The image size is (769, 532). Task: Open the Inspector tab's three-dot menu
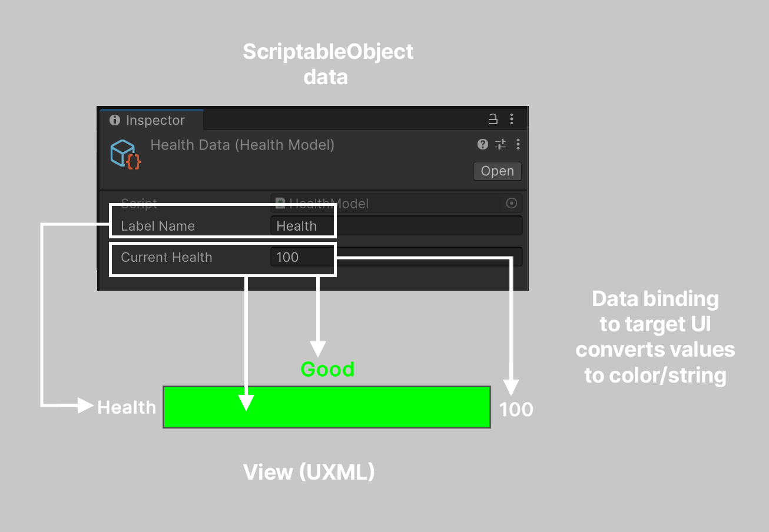[511, 119]
